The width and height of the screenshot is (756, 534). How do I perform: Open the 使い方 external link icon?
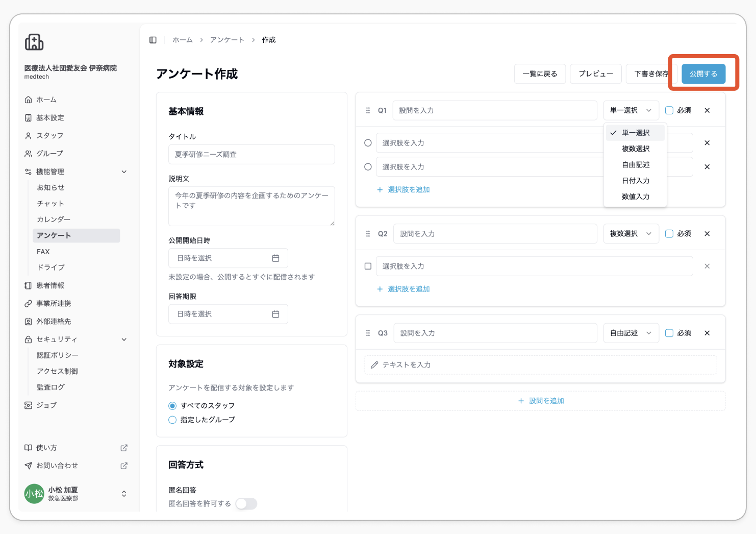pos(124,448)
